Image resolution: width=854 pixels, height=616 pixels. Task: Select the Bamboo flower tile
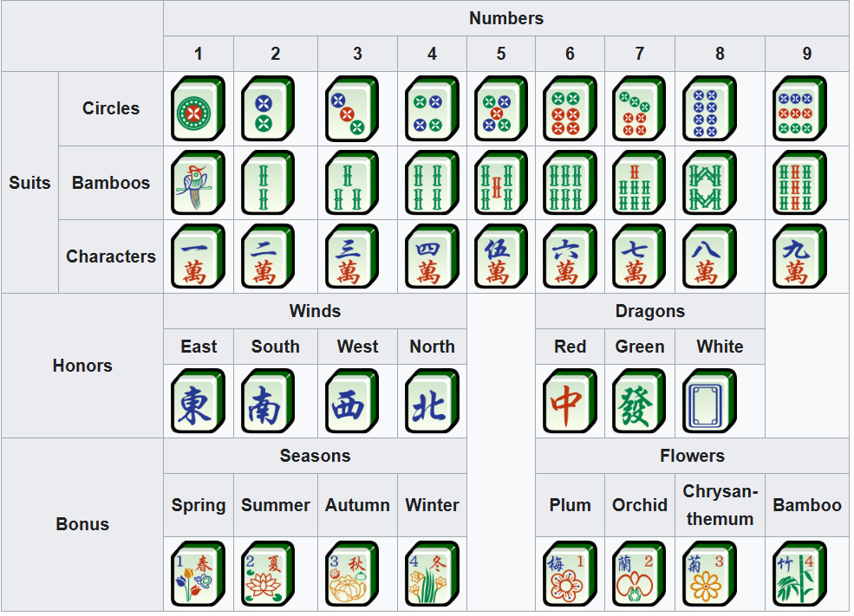(x=799, y=574)
